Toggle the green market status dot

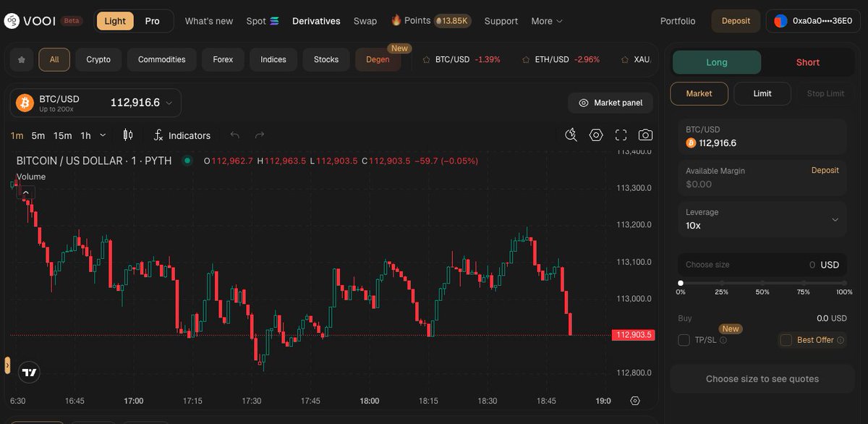tap(187, 161)
